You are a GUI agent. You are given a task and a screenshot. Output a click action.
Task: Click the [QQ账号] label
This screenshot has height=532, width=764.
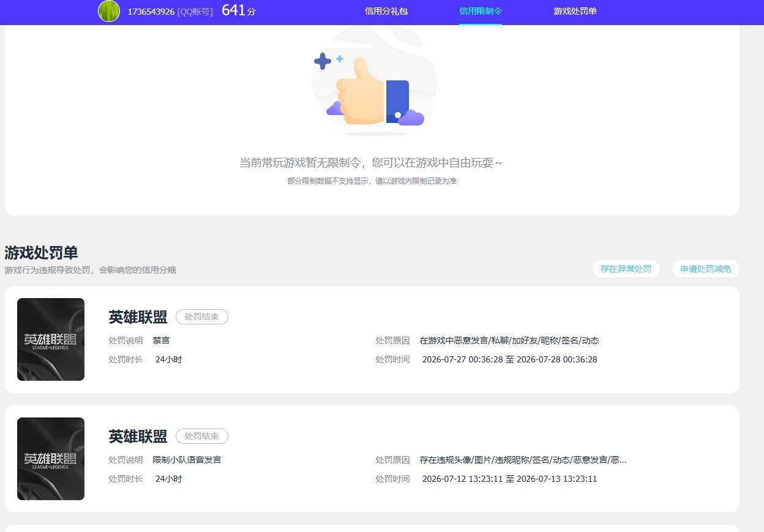(195, 12)
